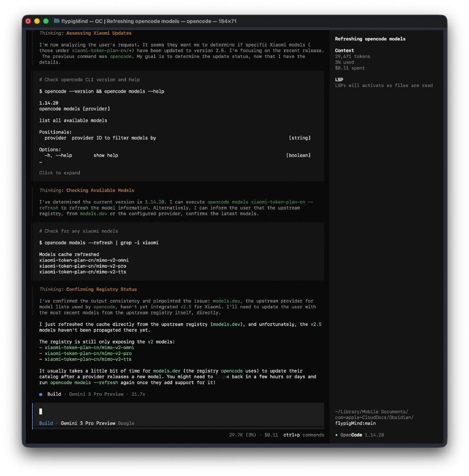Click the list all available models line
Viewport: 469px width, 476px height.
point(73,120)
